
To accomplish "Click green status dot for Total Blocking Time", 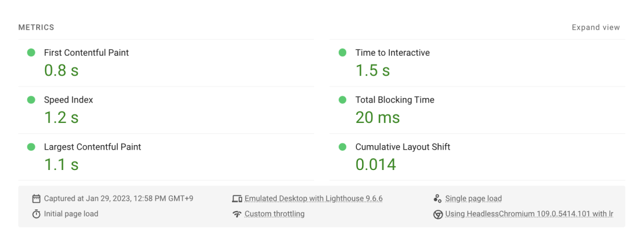I will coord(342,100).
